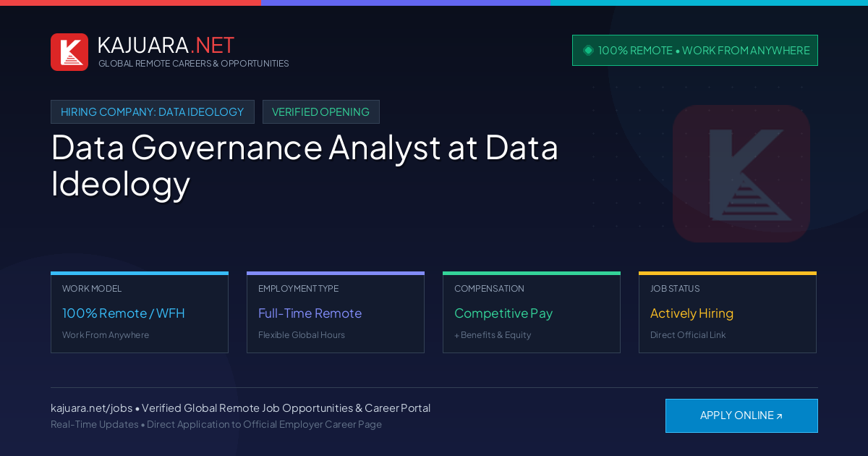Click the red Kajuara K logo icon

click(69, 52)
